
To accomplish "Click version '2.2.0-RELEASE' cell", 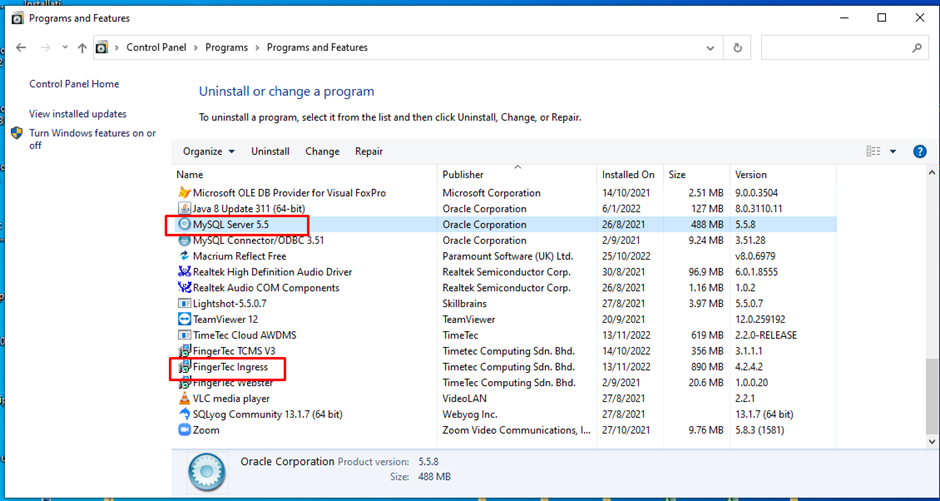I will tap(766, 335).
